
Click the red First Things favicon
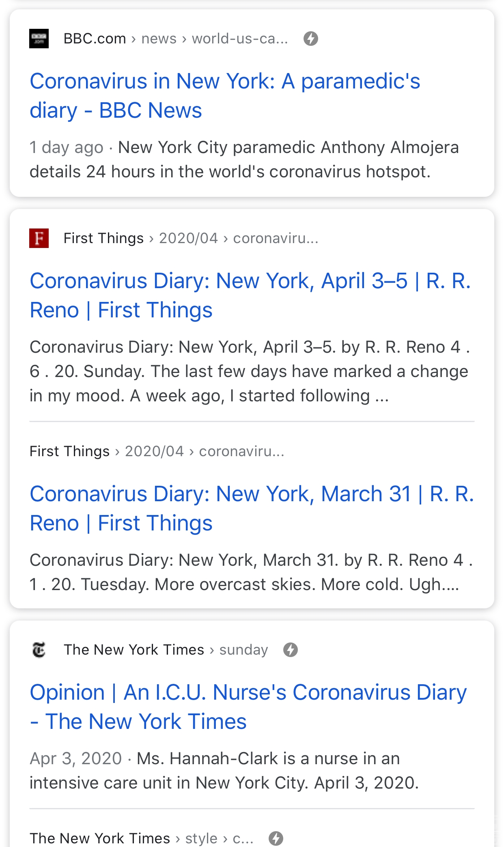click(x=39, y=238)
